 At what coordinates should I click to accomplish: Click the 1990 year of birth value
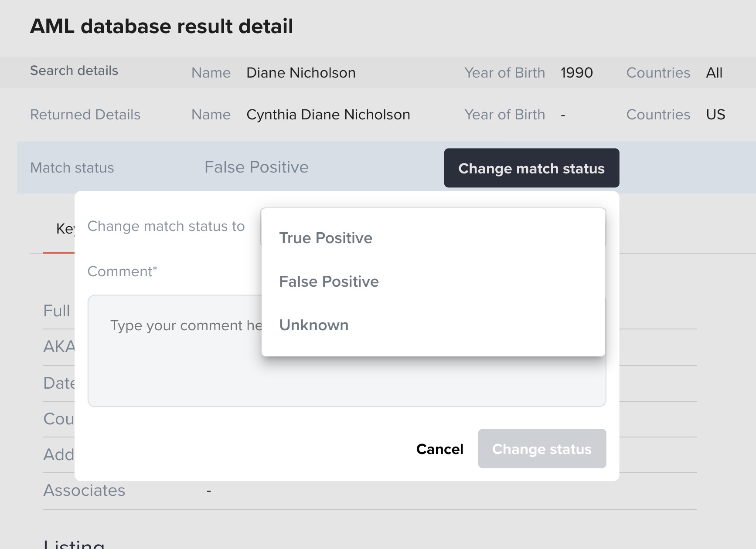point(576,73)
